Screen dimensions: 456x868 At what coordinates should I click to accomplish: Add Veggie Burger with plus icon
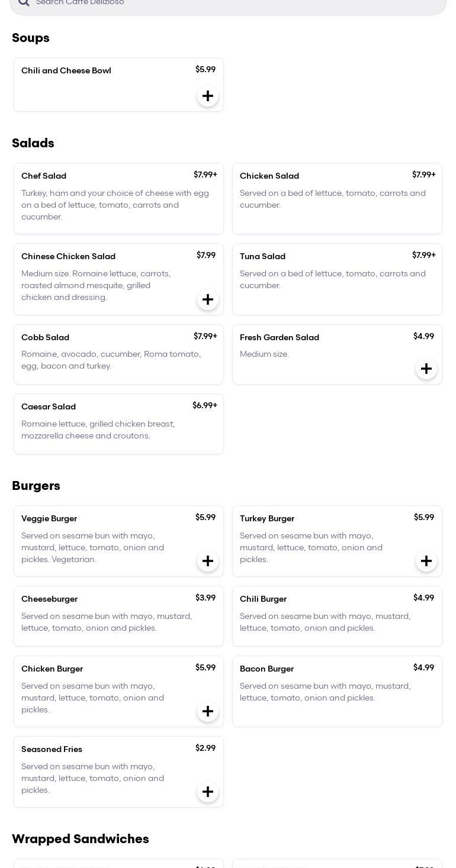[x=208, y=561]
